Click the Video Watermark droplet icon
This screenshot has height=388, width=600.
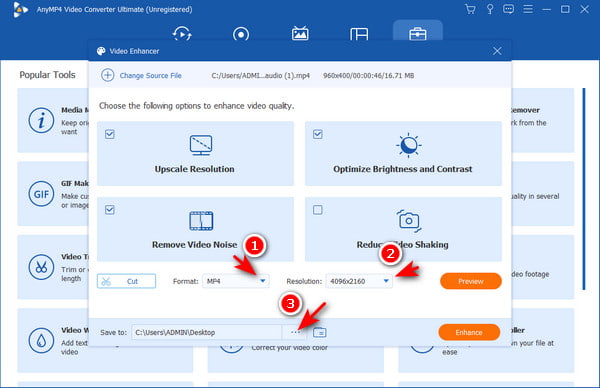(41, 341)
